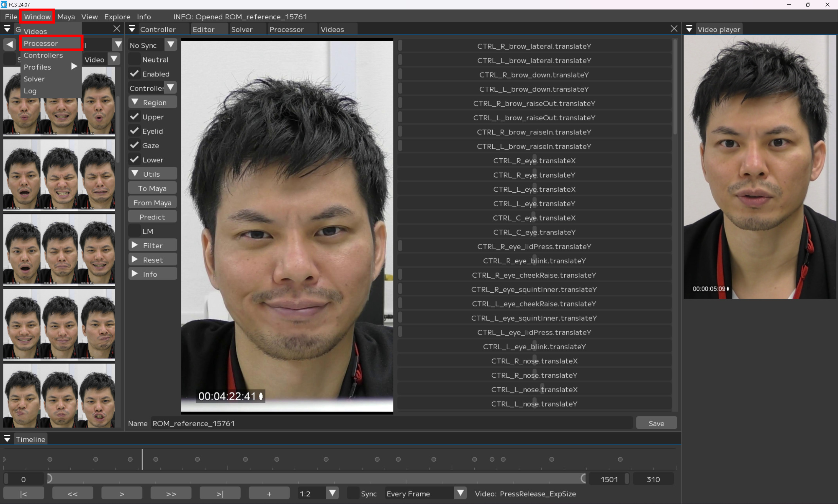Viewport: 838px width, 504px height.
Task: Select Processor in the Window menu
Action: 41,43
